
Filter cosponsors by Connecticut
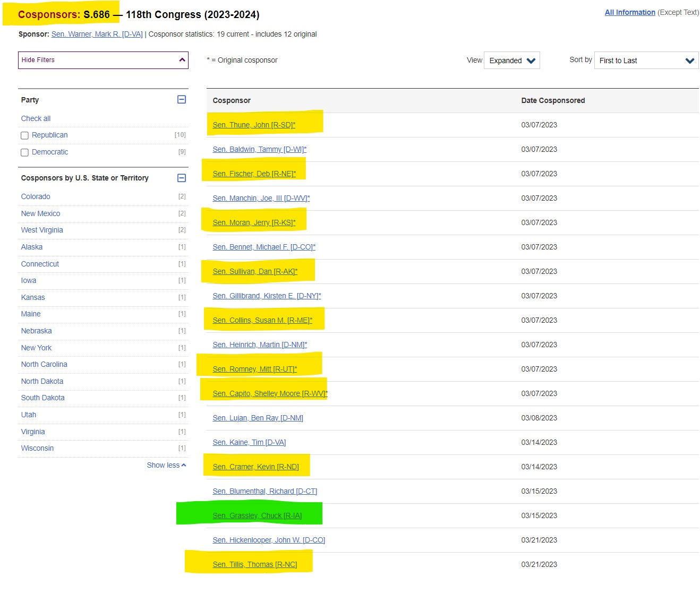pyautogui.click(x=40, y=264)
